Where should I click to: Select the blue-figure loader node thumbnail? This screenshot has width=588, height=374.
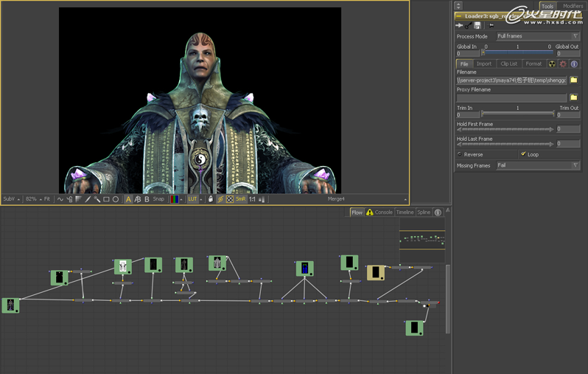(x=305, y=269)
